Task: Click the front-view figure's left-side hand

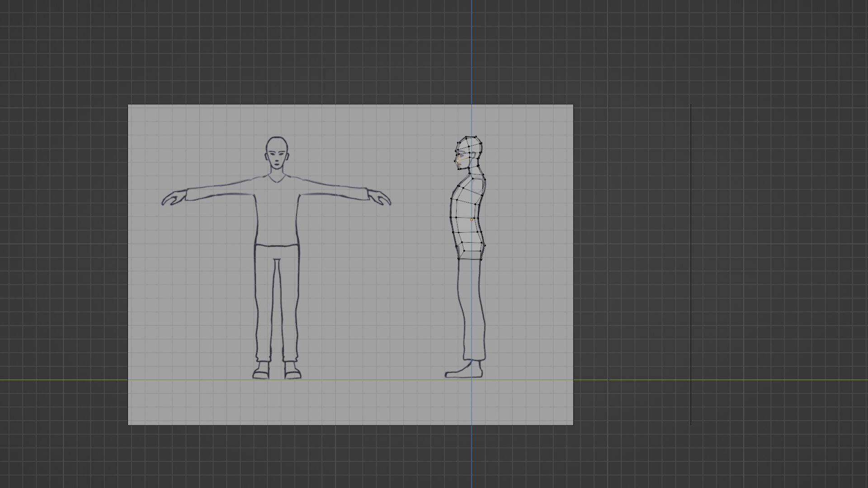Action: [174, 198]
